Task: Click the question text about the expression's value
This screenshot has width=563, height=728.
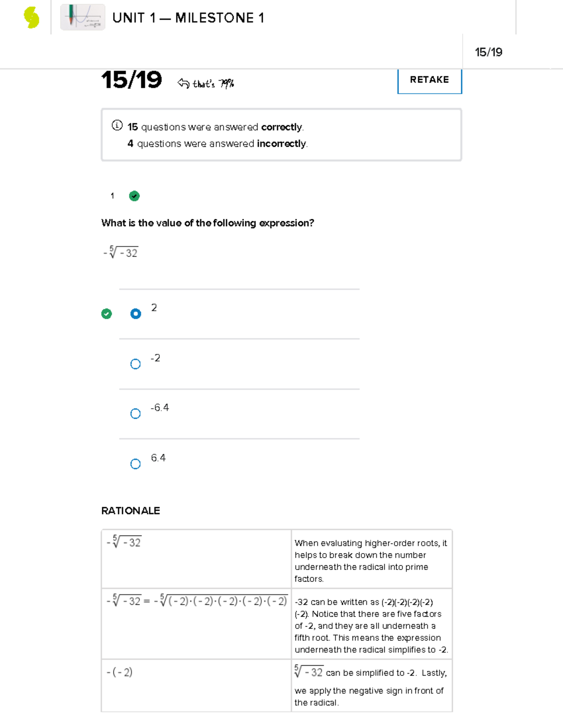Action: (207, 223)
